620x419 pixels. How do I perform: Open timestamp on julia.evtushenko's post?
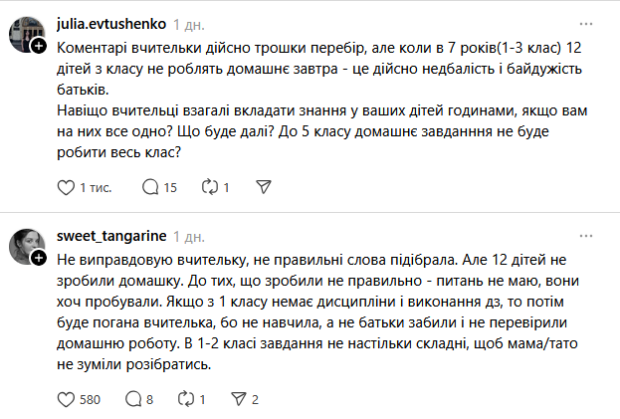coord(189,22)
